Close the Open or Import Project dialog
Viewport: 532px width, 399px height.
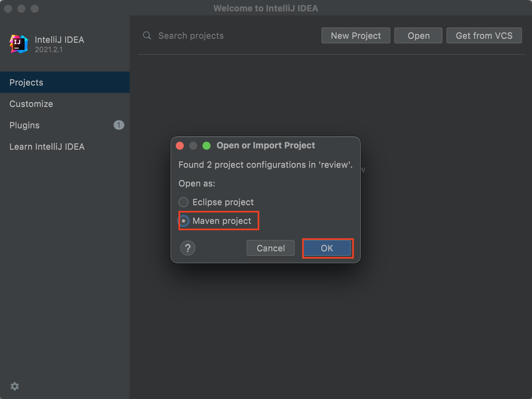pyautogui.click(x=180, y=146)
